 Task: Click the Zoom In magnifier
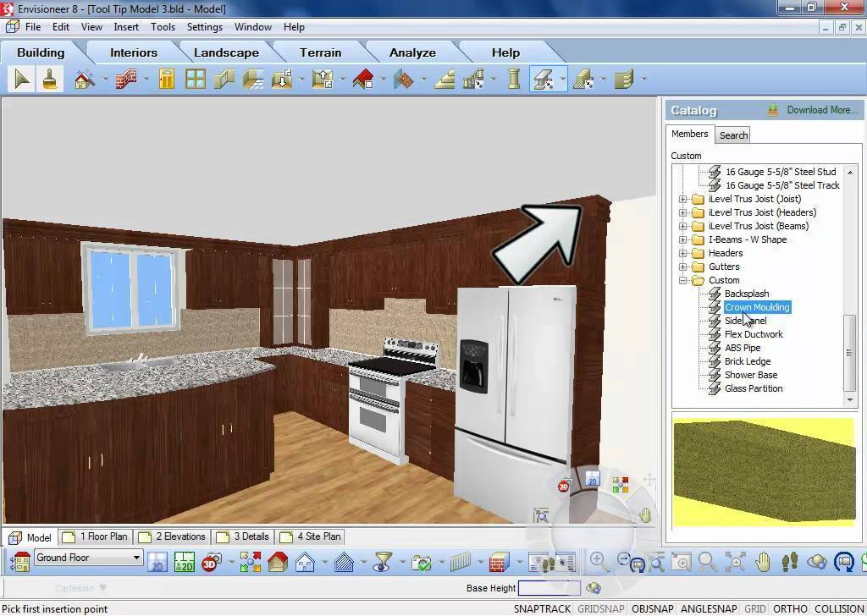click(x=598, y=562)
